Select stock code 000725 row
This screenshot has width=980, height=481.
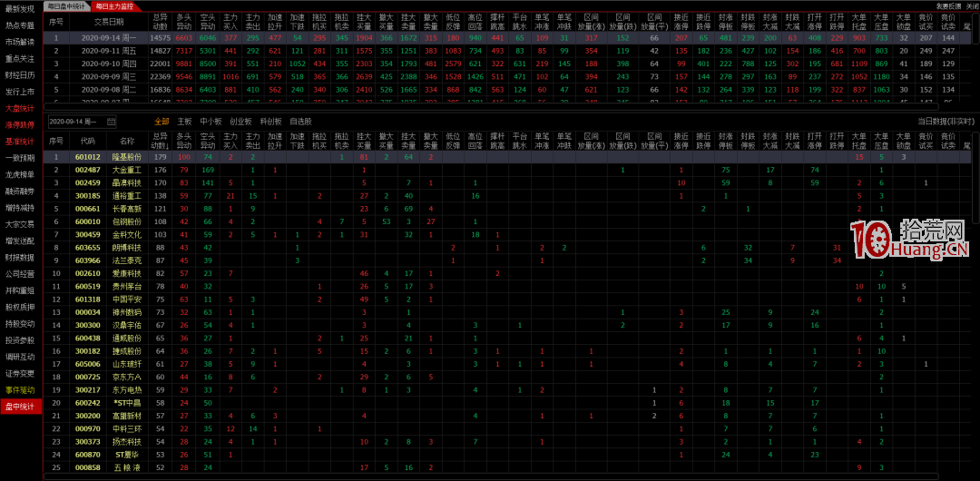coord(507,377)
